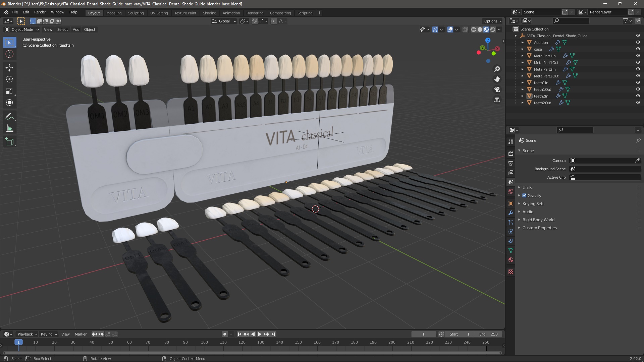
Task: Open the Add menu in viewport header
Action: pos(76,29)
